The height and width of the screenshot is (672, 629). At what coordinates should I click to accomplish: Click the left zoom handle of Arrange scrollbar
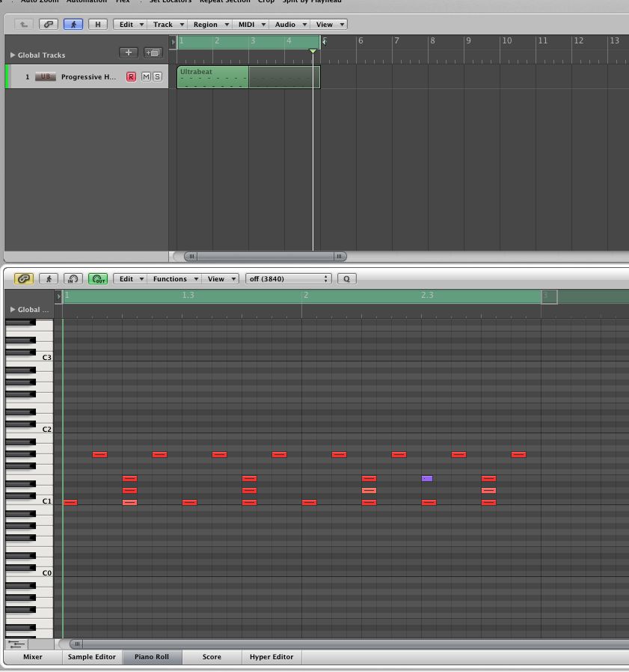(x=191, y=256)
